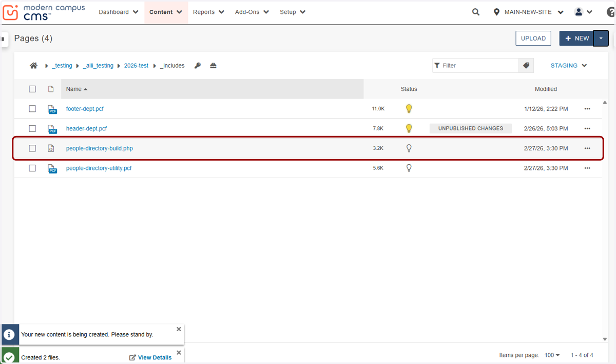Click the UNPUBLISHED CHANGES badge
This screenshot has height=364, width=616.
click(471, 128)
